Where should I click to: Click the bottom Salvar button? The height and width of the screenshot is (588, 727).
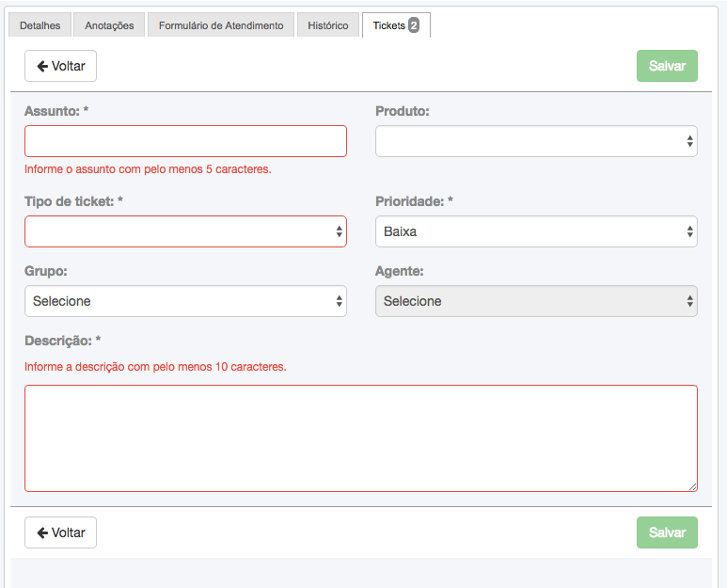point(667,532)
